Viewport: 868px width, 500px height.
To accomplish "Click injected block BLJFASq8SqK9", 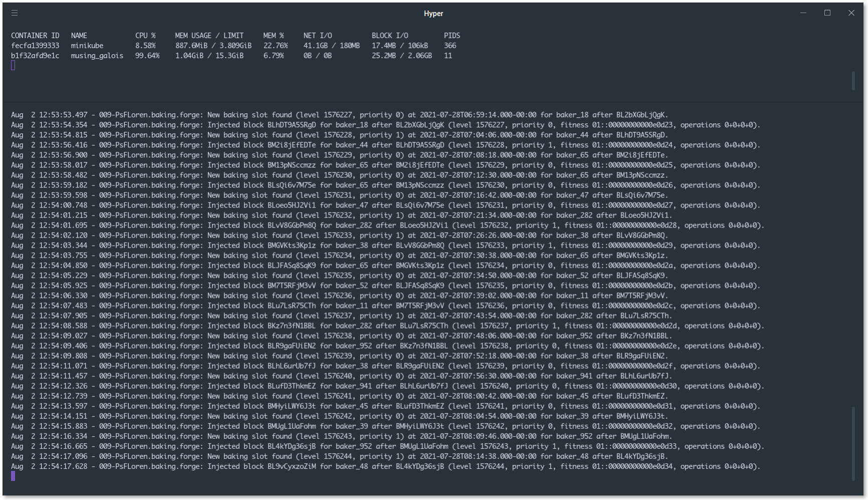I will pos(292,265).
